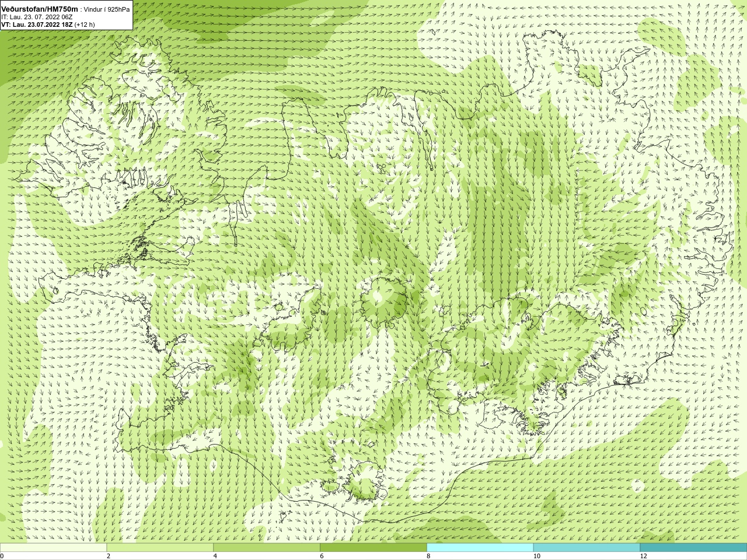Click the 4–6 medium green legend segment
The image size is (747, 560).
pyautogui.click(x=267, y=547)
